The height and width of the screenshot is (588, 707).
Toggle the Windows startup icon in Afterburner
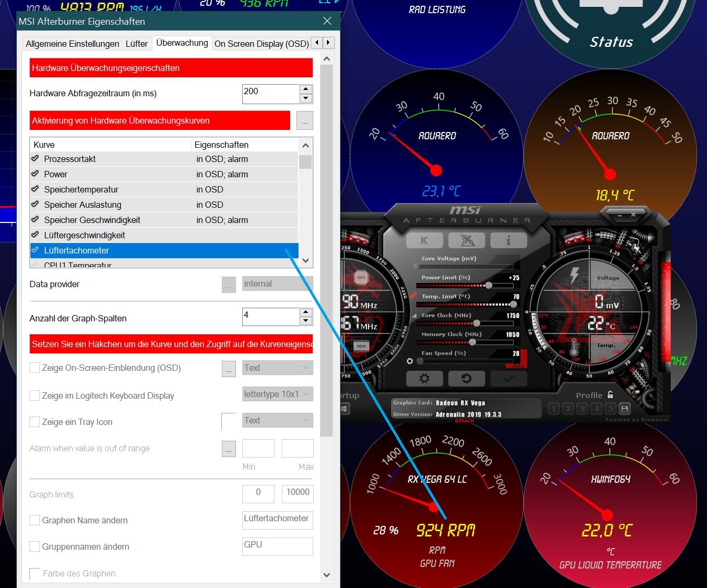click(345, 409)
